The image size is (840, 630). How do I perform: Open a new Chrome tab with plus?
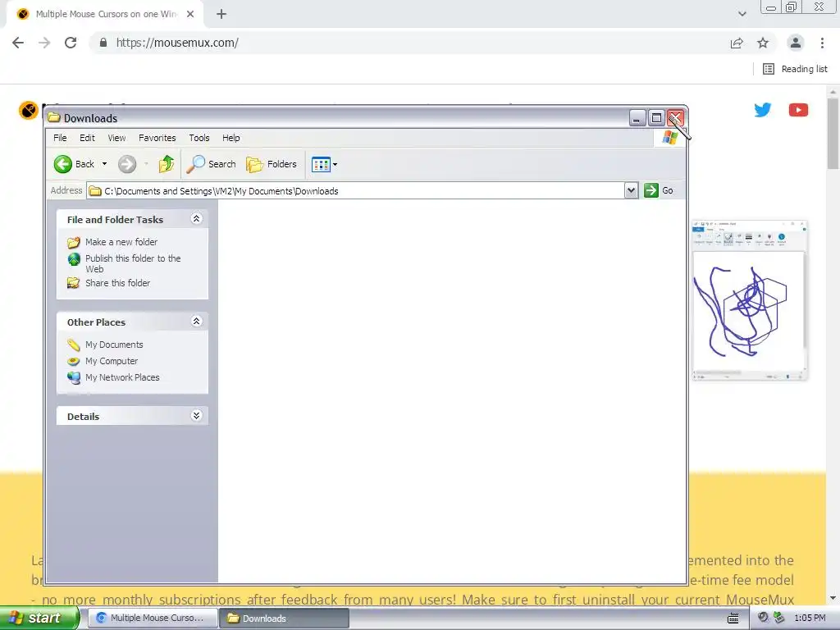(x=221, y=14)
